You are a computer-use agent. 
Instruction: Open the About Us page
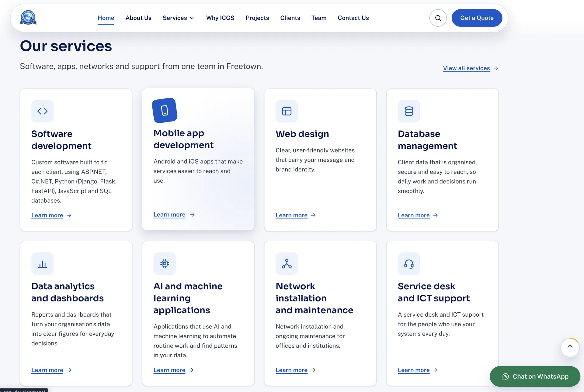coord(138,18)
